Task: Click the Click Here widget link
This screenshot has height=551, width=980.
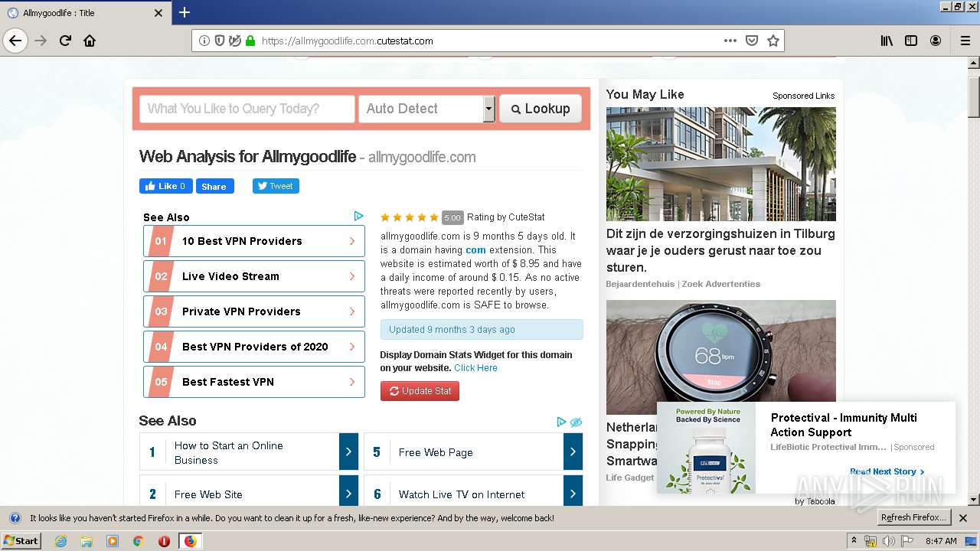Action: coord(475,367)
